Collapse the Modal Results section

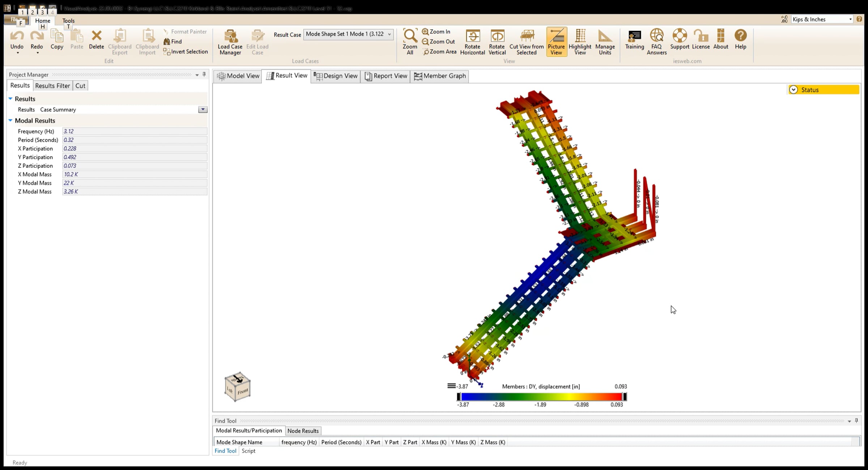[x=10, y=120]
